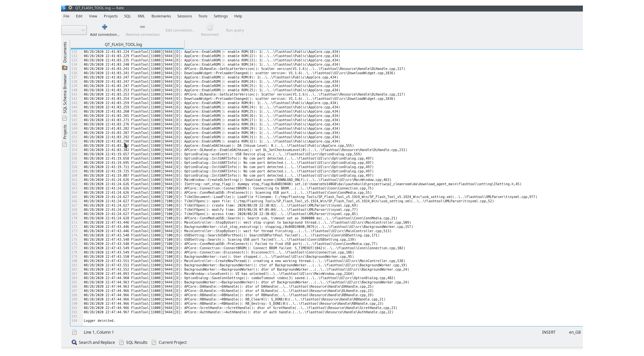644x356 pixels.
Task: Click the folder icon below Documents
Action: coord(65,68)
